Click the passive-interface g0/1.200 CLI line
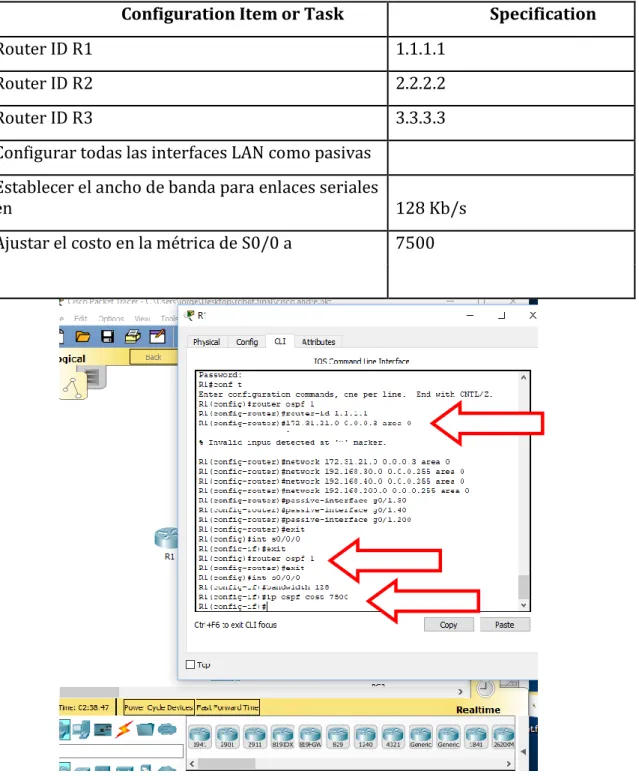The image size is (639, 780). (305, 520)
